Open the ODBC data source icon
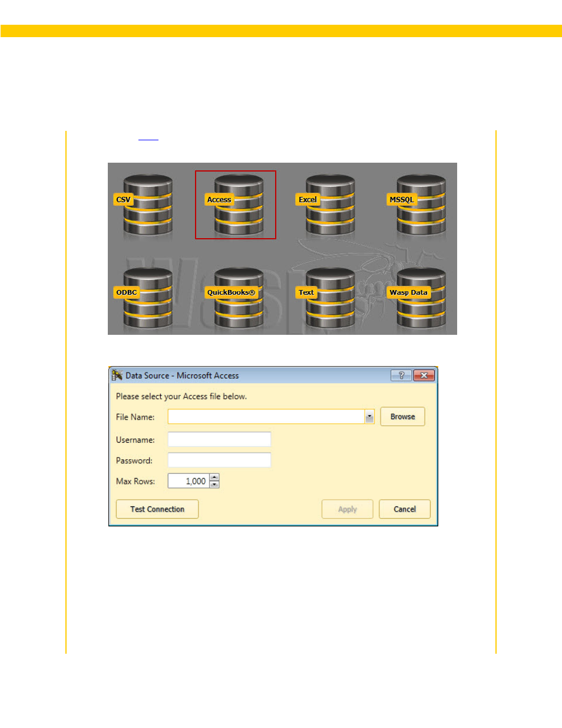The image size is (562, 728). coord(143,298)
